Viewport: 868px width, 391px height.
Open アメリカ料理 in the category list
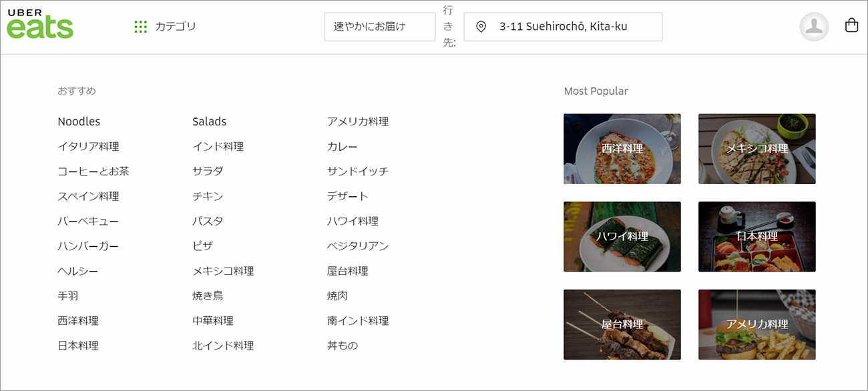358,121
